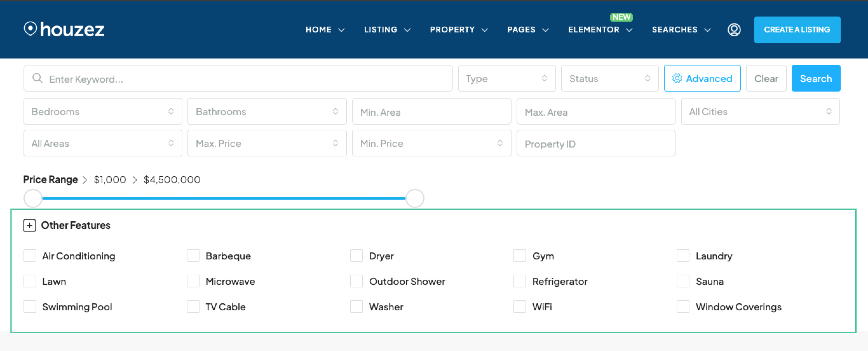868x351 pixels.
Task: Open the ELEMENTOR menu
Action: (x=600, y=30)
